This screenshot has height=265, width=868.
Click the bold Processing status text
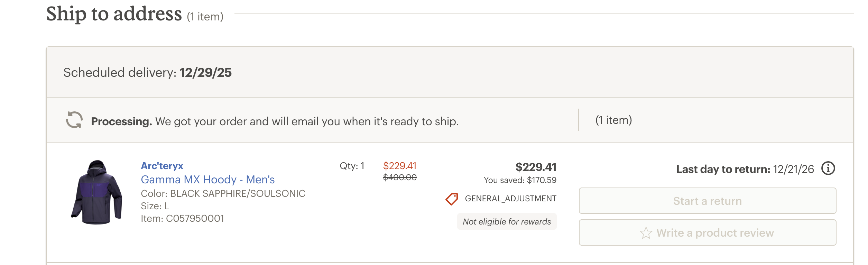pos(121,121)
